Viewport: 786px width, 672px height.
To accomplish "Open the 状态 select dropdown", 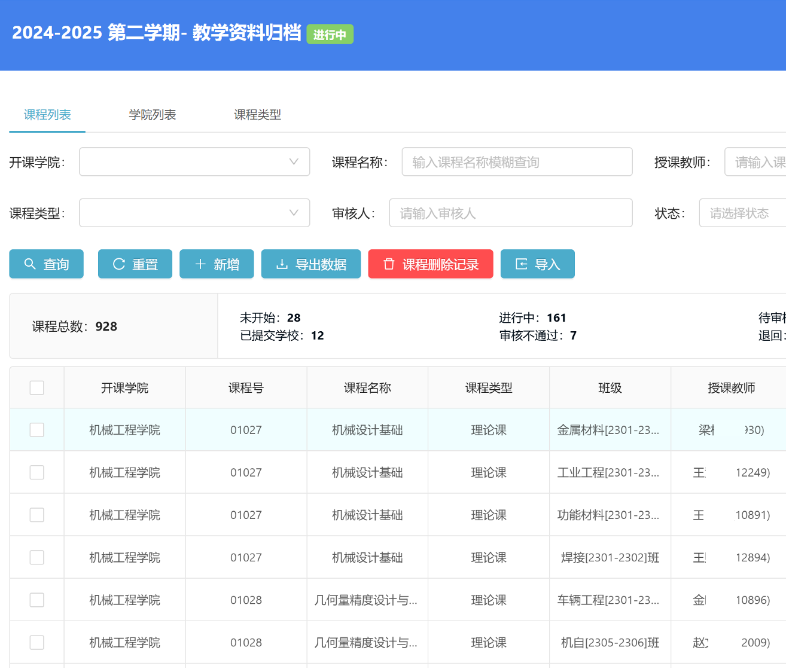I will point(742,213).
